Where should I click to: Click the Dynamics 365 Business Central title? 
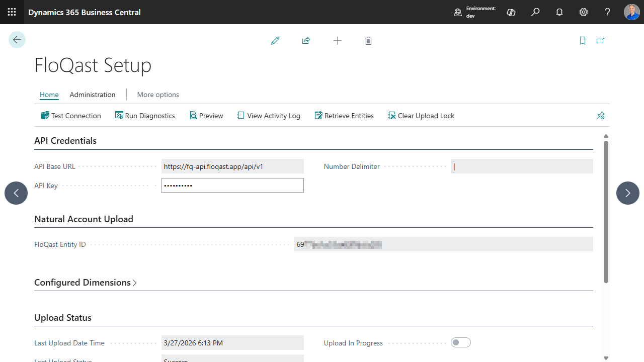tap(85, 12)
